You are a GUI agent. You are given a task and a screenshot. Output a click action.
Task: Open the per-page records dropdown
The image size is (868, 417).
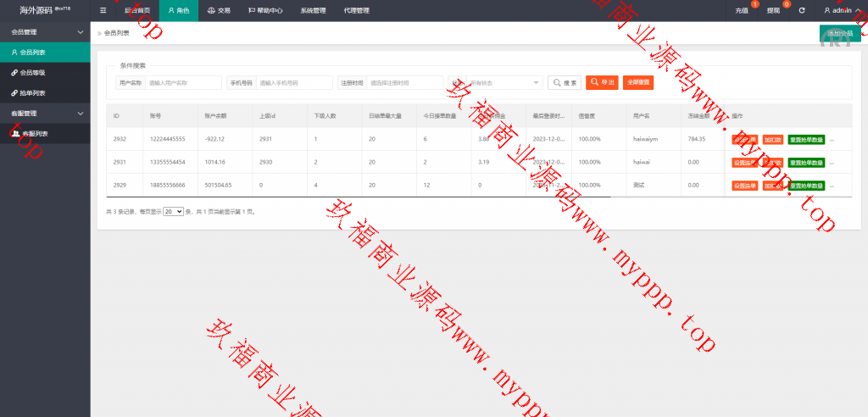[x=173, y=211]
